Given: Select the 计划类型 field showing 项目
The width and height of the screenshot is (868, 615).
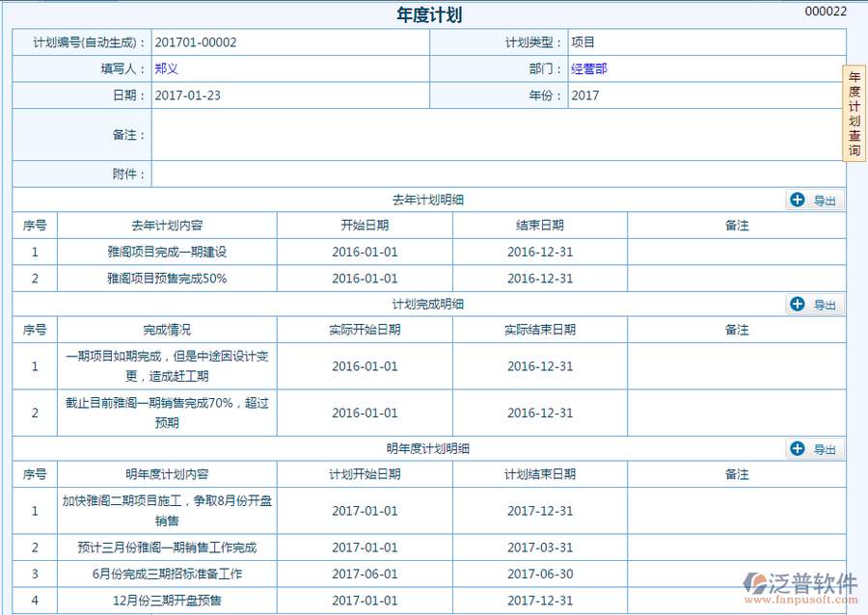Looking at the screenshot, I should tap(704, 42).
